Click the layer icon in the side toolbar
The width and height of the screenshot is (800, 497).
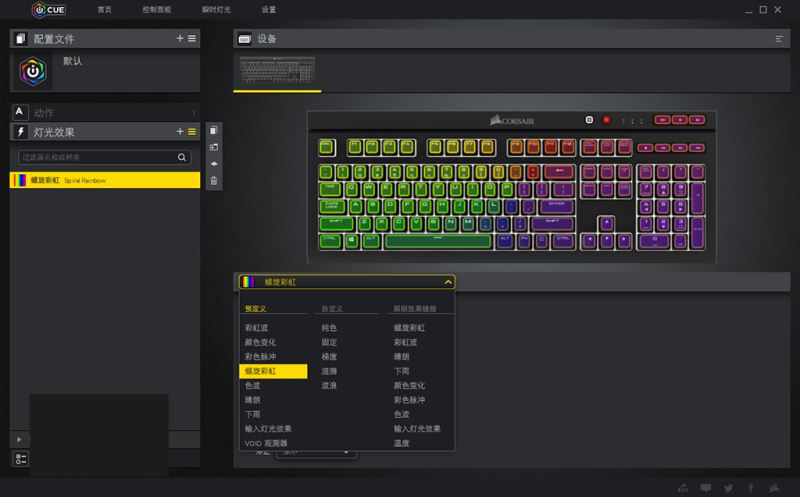click(x=214, y=164)
